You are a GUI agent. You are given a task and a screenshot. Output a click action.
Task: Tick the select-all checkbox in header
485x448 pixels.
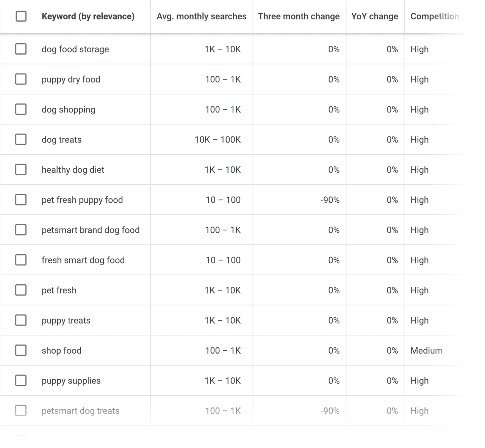pyautogui.click(x=21, y=16)
